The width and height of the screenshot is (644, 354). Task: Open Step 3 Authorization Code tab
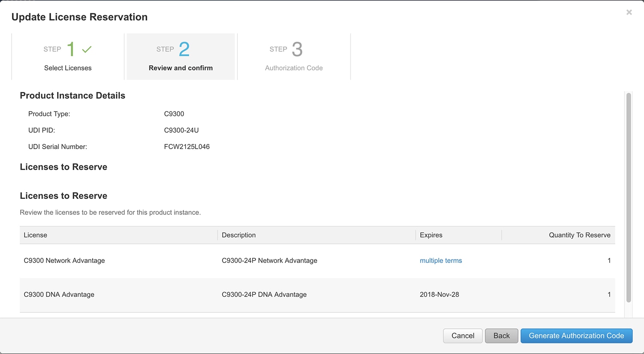(294, 57)
